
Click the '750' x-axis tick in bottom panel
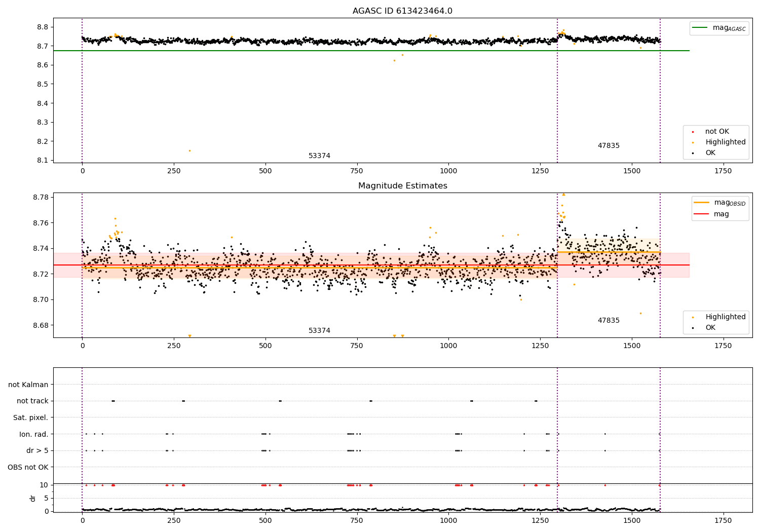click(357, 520)
